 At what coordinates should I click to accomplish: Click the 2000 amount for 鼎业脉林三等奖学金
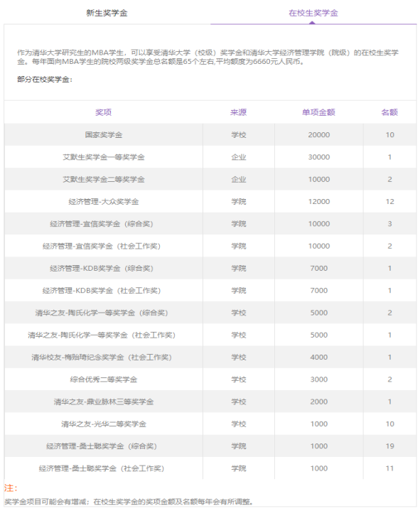[x=319, y=402]
